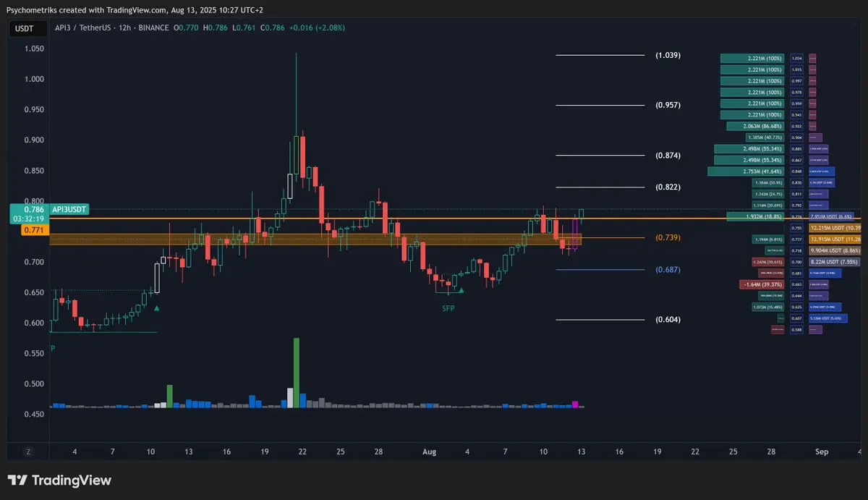The height and width of the screenshot is (500, 868).
Task: Click the tallest green volume bar
Action: 297,373
